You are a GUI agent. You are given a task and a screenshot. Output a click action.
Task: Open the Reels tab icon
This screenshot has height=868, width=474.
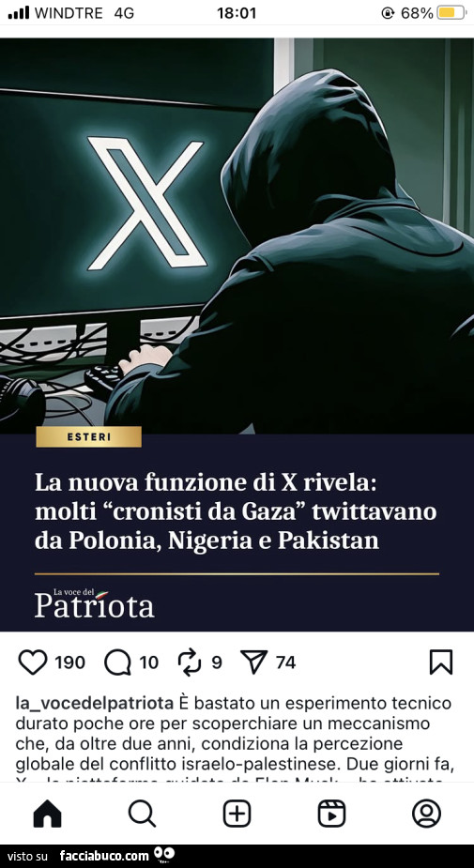pyautogui.click(x=331, y=814)
